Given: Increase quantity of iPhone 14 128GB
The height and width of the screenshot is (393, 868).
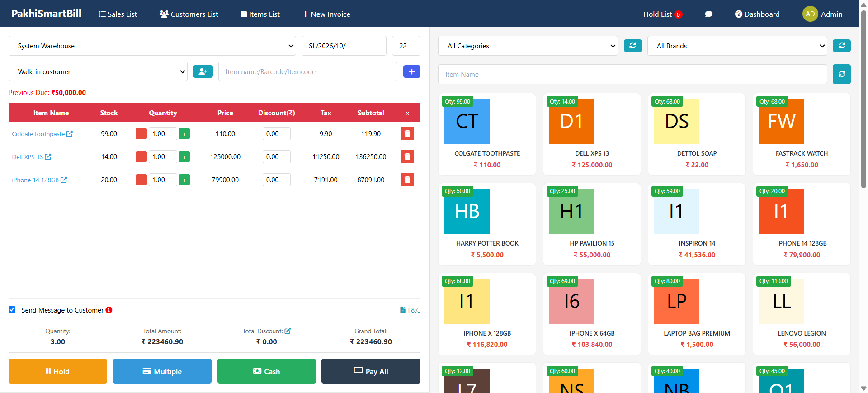Looking at the screenshot, I should [x=184, y=180].
